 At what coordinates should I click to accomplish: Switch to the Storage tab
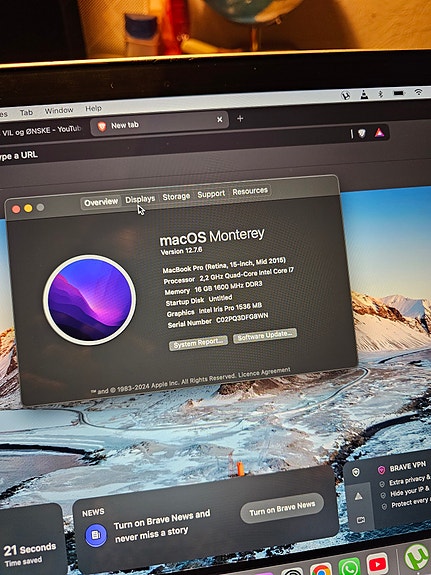coord(176,197)
